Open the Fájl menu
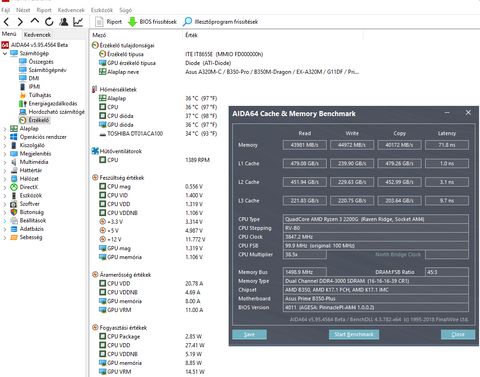 click(x=6, y=10)
